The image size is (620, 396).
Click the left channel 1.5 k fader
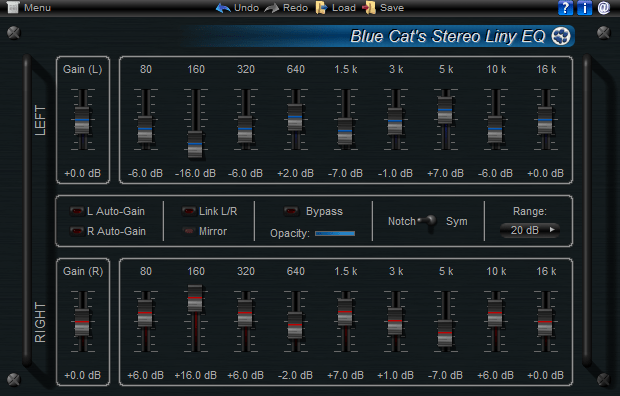pos(345,131)
